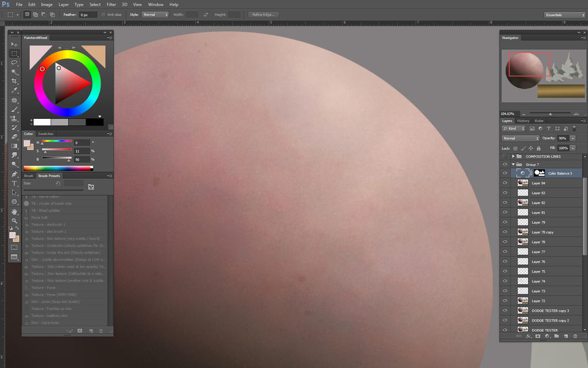The height and width of the screenshot is (368, 588).
Task: Select the Crop tool
Action: [x=14, y=81]
